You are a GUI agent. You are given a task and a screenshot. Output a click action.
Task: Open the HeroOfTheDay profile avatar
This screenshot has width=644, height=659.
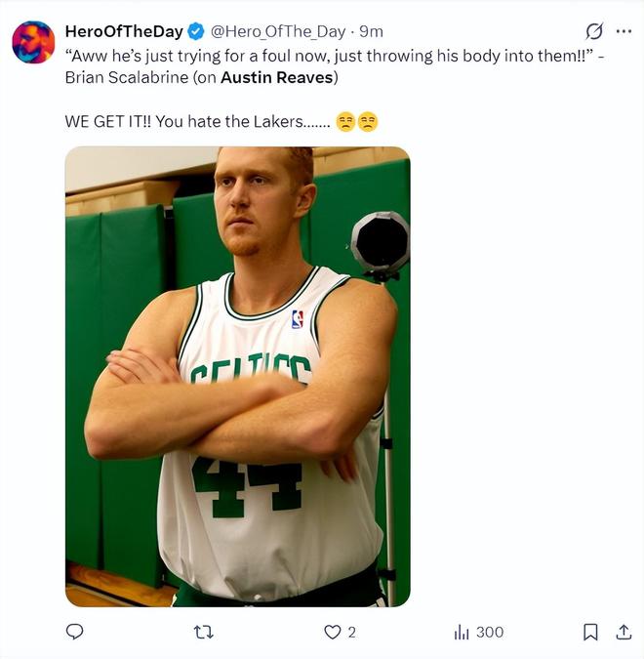point(33,42)
